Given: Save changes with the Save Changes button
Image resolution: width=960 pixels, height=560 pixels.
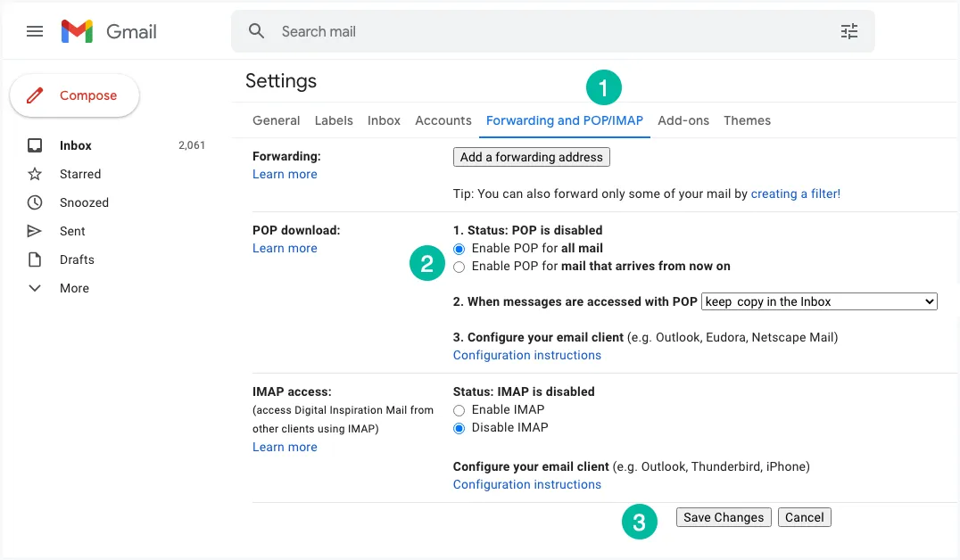Looking at the screenshot, I should [723, 517].
